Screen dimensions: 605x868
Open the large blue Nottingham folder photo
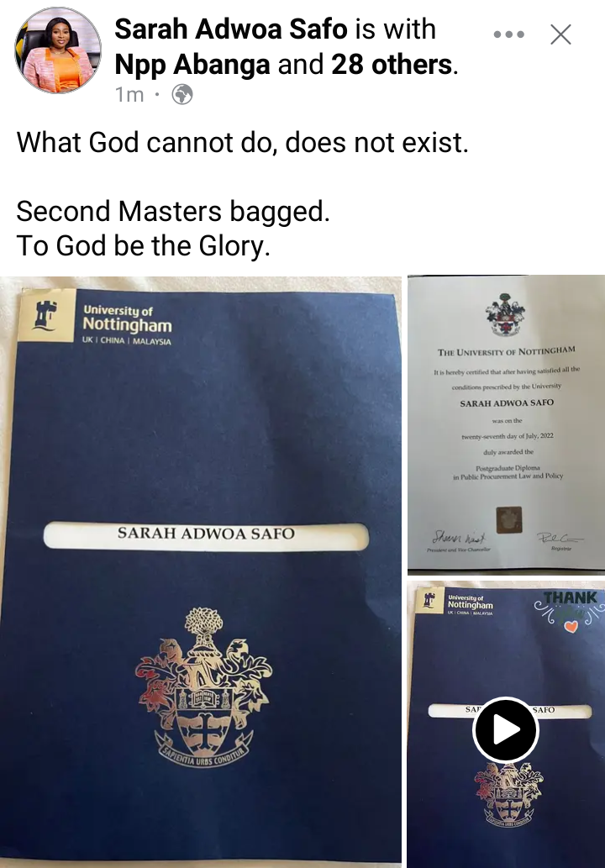coord(200,571)
